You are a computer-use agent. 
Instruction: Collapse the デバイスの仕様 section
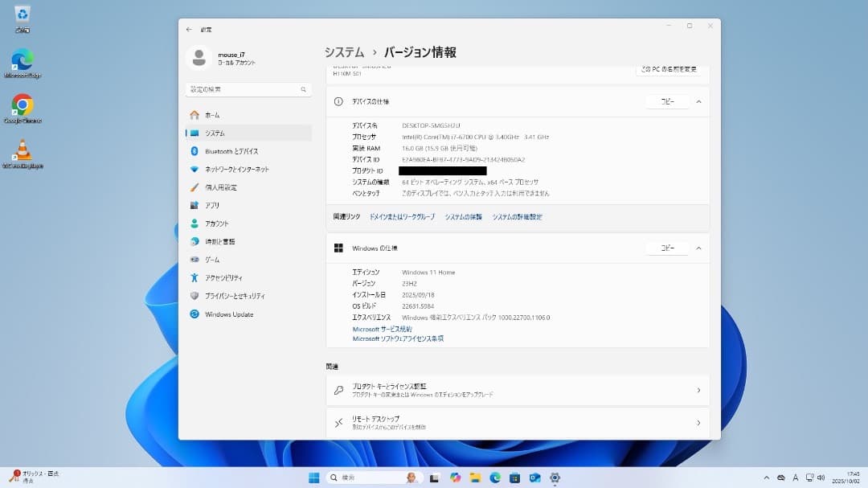(x=698, y=101)
